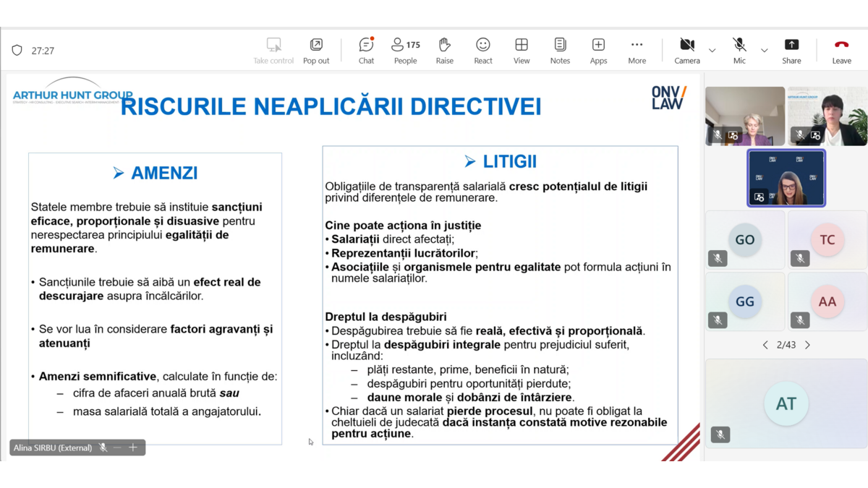Image resolution: width=868 pixels, height=488 pixels.
Task: Go to next participant page
Action: click(x=808, y=346)
